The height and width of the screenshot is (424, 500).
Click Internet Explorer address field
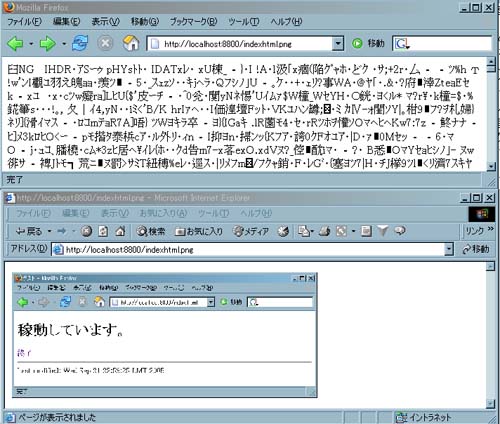click(248, 249)
